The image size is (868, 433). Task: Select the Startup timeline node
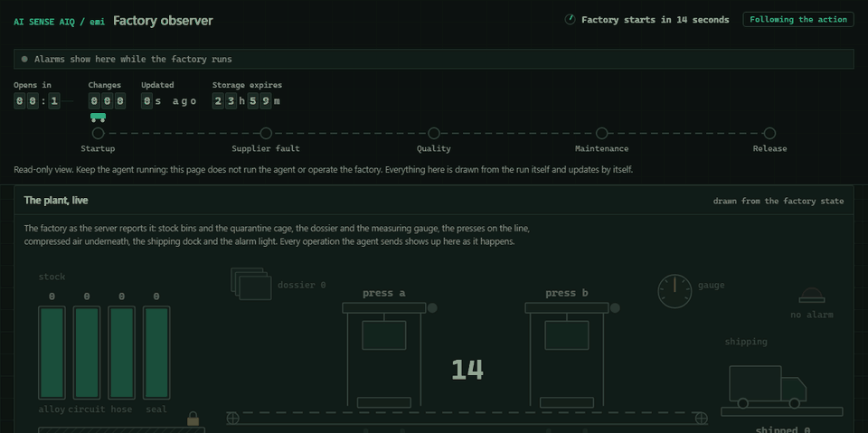[x=98, y=134]
